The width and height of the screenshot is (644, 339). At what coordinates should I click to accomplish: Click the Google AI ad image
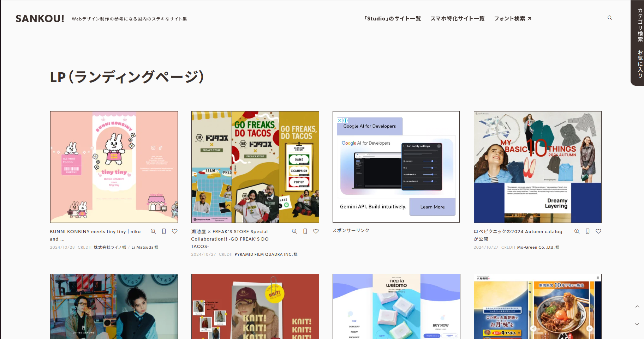coord(396,167)
